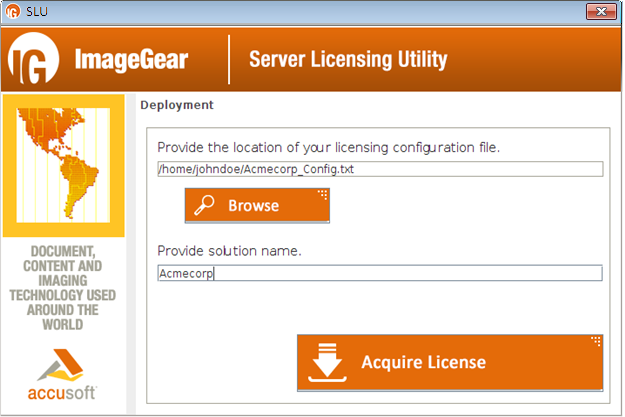The image size is (625, 417).
Task: Focus the licensing configuration file path field
Action: click(379, 169)
